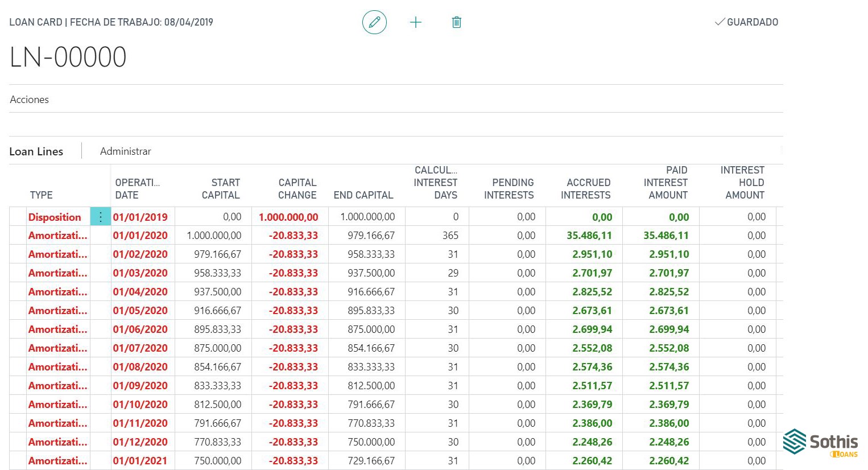Select the 01/01/2020 operation date cell
Viewport: 868px width, 470px height.
[x=140, y=236]
